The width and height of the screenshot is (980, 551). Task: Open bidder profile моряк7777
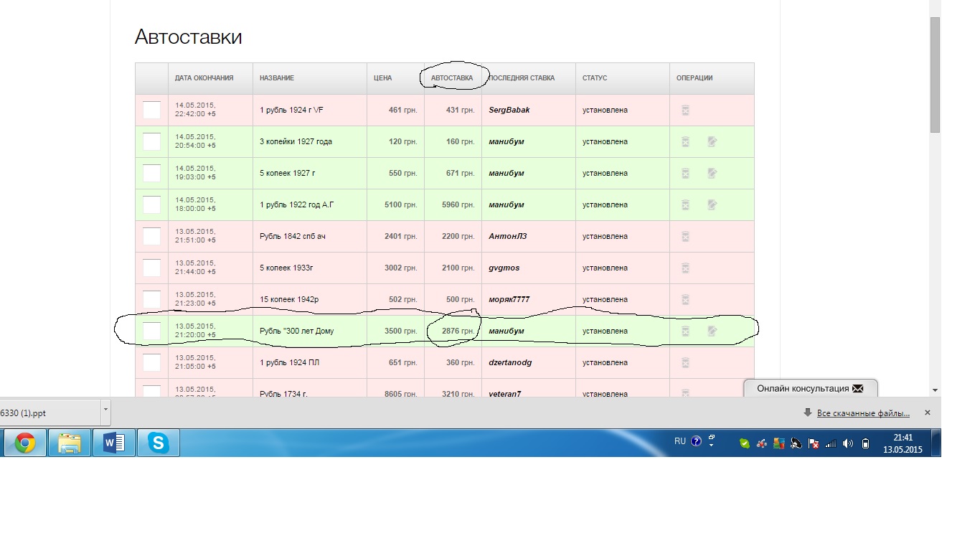click(x=509, y=300)
